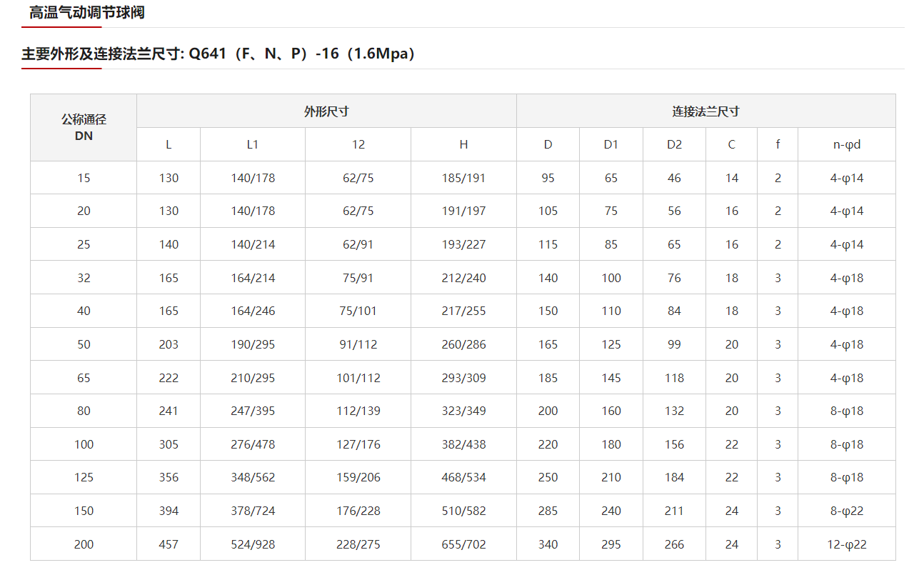Select the L1 column header

[253, 144]
